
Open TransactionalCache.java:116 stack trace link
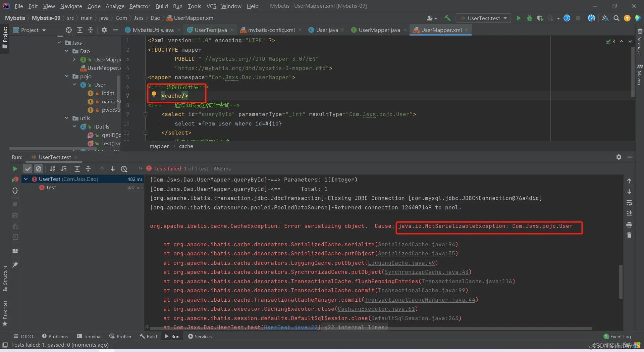tap(467, 281)
